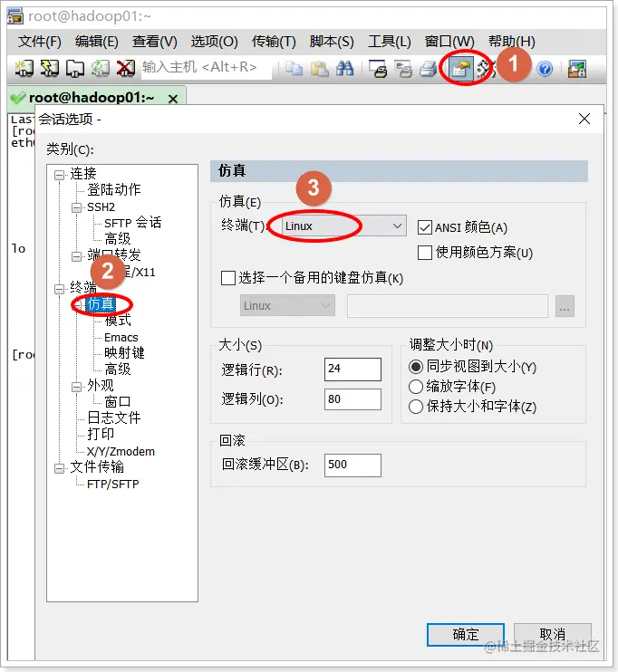Select 打印 in the category tree
The image size is (618, 672).
click(101, 434)
